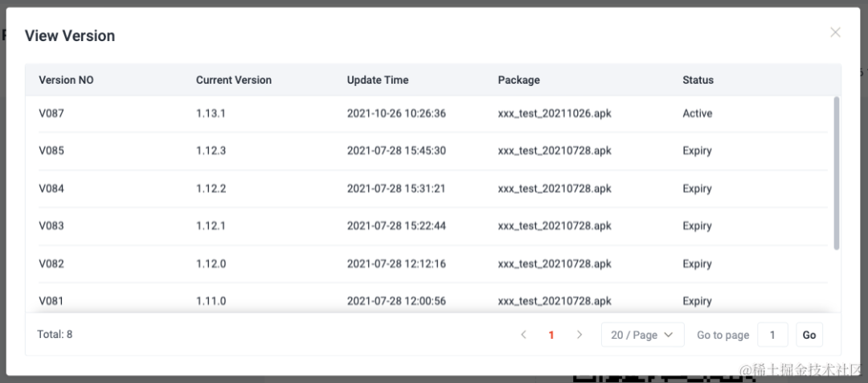Click the Update Time column header

(x=378, y=80)
